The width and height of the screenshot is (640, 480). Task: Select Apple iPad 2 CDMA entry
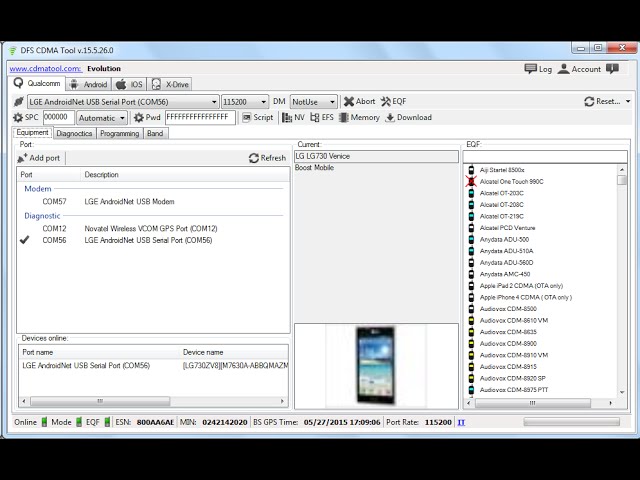[x=521, y=286]
